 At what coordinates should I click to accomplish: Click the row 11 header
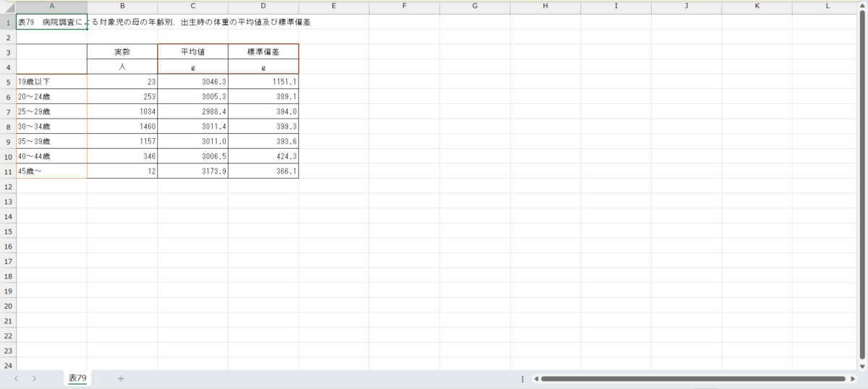[x=8, y=171]
